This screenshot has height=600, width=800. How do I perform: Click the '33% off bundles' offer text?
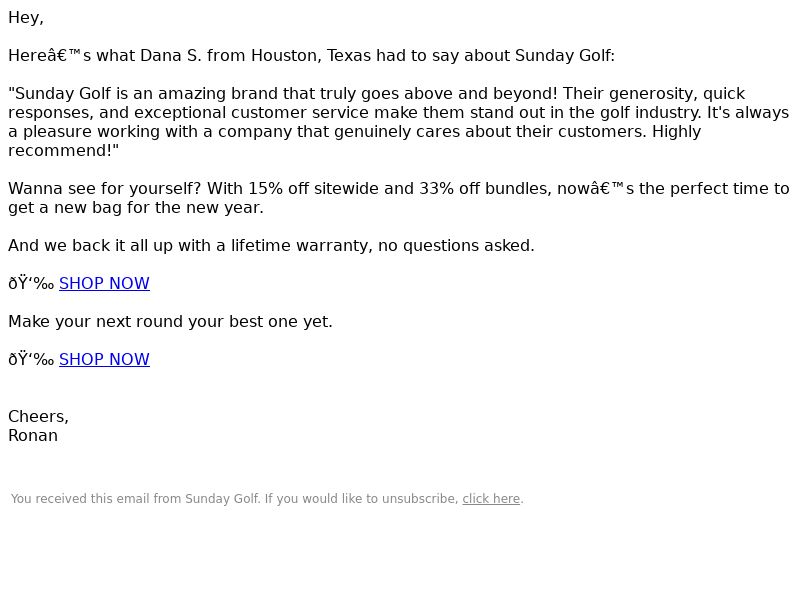pos(485,189)
